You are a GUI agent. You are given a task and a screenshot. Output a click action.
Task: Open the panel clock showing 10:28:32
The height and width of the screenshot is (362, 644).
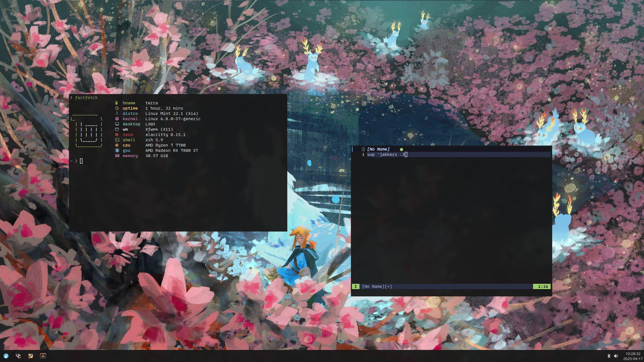coord(633,354)
